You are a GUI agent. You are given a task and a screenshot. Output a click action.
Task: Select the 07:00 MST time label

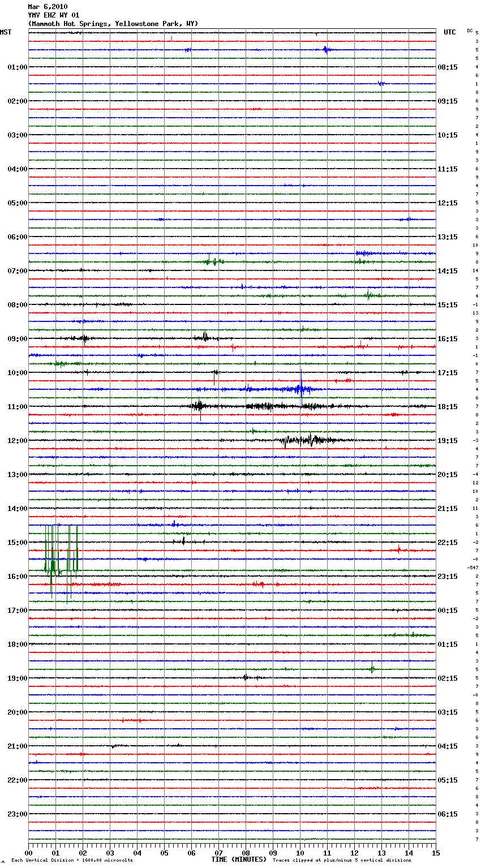tap(18, 271)
